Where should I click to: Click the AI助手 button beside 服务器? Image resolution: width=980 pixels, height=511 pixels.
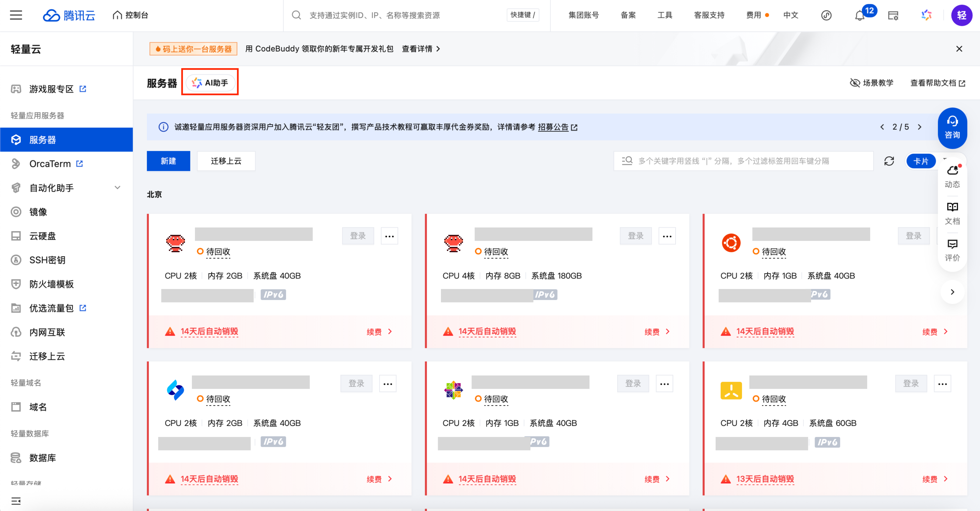pyautogui.click(x=210, y=83)
